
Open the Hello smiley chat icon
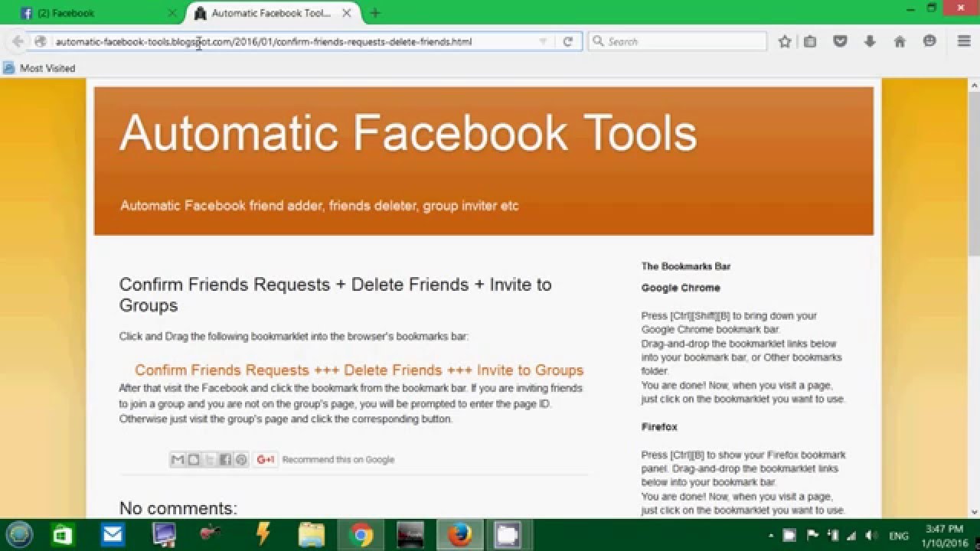coord(929,41)
